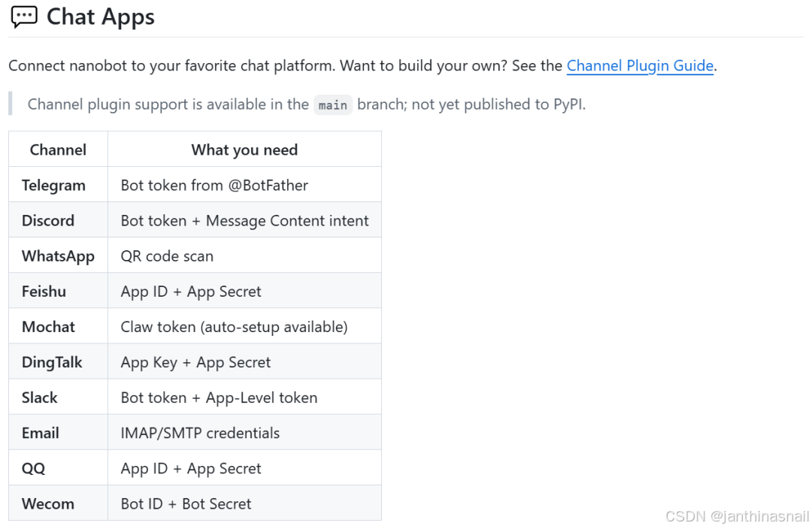The image size is (812, 529).
Task: Select the Telegram channel cell
Action: tap(53, 185)
